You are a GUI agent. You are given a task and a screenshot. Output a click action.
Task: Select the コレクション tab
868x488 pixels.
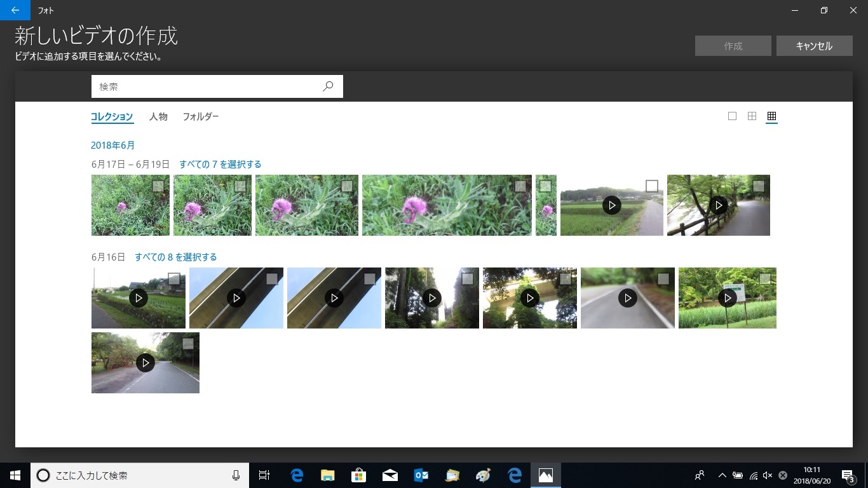tap(112, 117)
